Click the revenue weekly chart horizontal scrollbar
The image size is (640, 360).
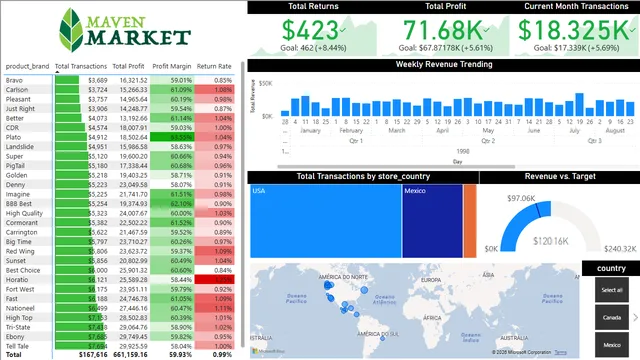396,167
